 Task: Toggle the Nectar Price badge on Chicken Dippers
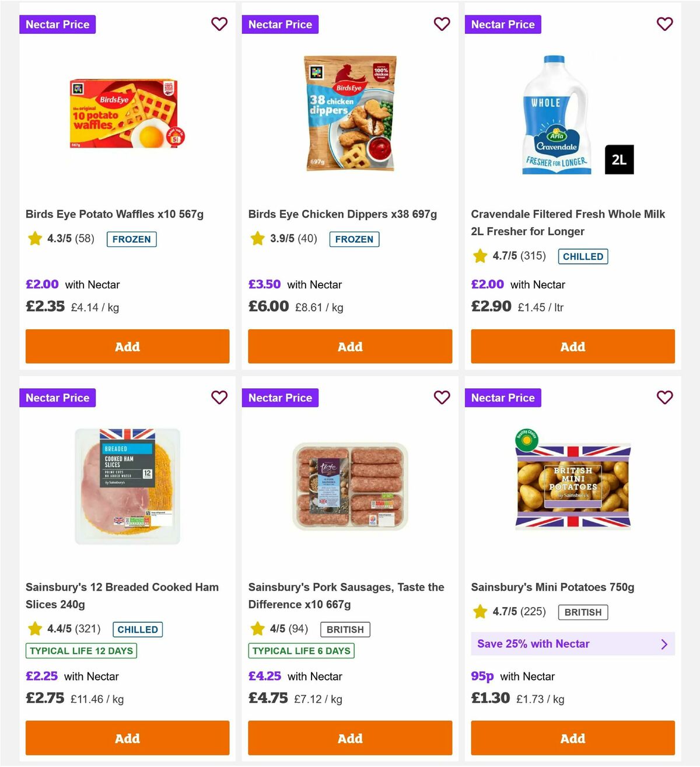280,24
